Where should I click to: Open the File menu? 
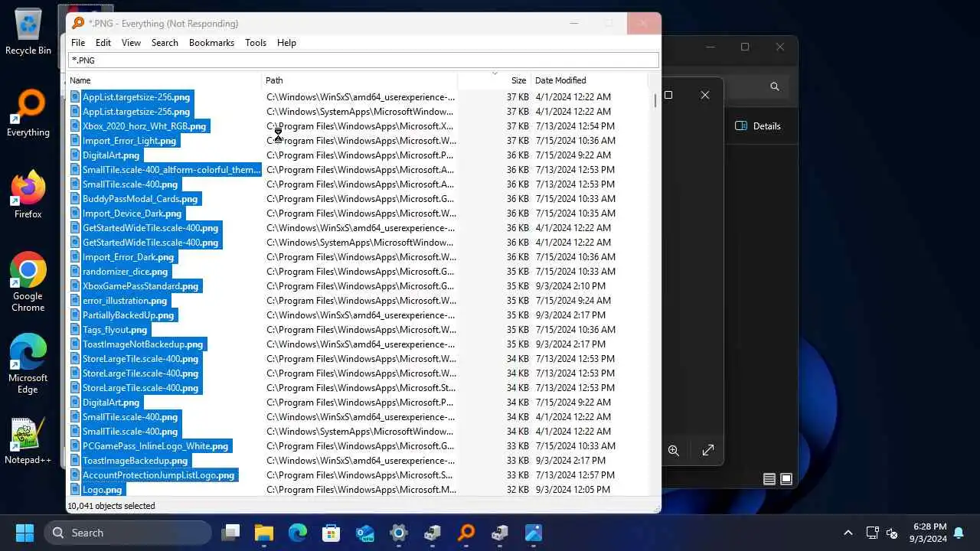78,43
